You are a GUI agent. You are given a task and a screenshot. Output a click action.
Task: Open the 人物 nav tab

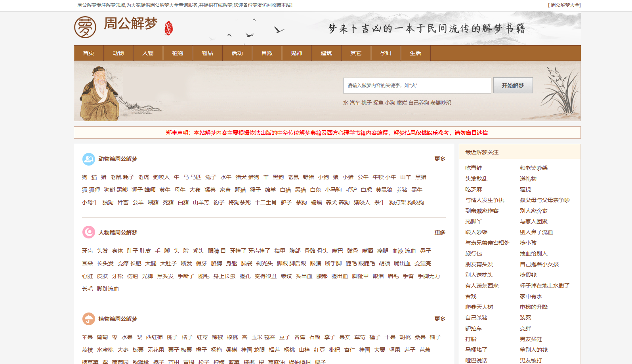(x=148, y=53)
